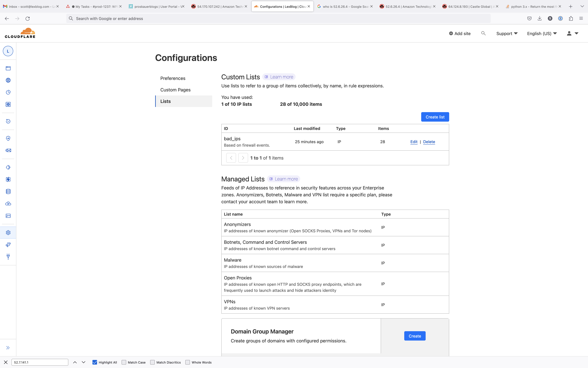Go to previous page of custom lists

tap(231, 158)
